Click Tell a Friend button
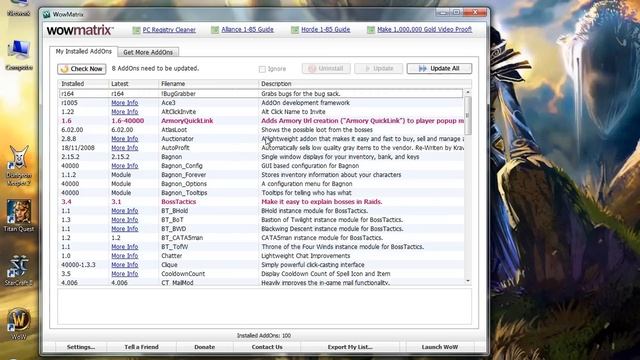 tap(141, 347)
